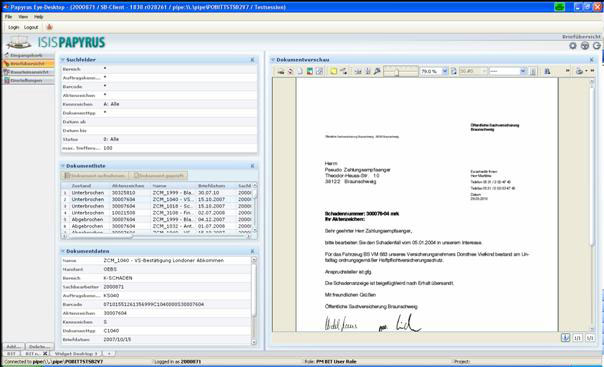Collapse the Dokumentliste panel

pyautogui.click(x=62, y=166)
